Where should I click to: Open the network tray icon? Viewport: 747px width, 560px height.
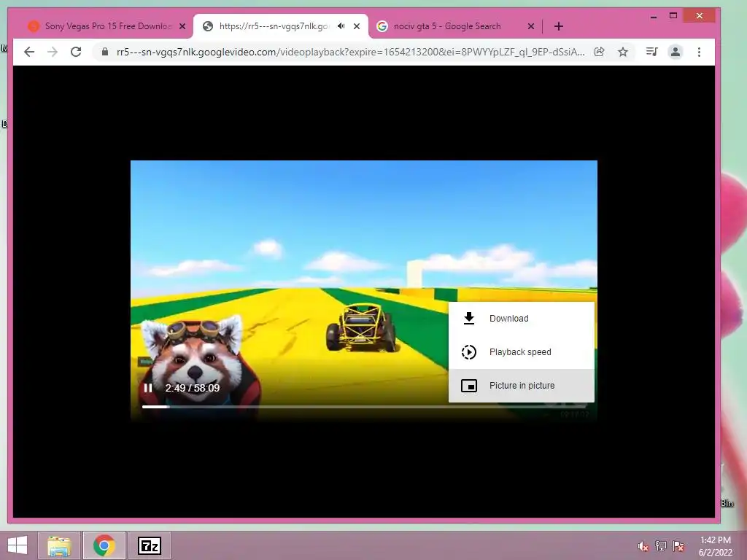point(661,546)
